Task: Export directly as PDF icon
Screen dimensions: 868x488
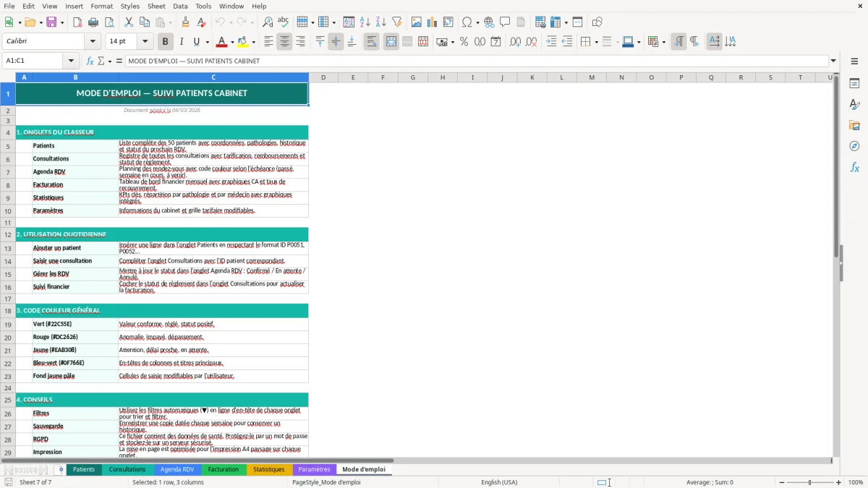Action: [x=77, y=22]
